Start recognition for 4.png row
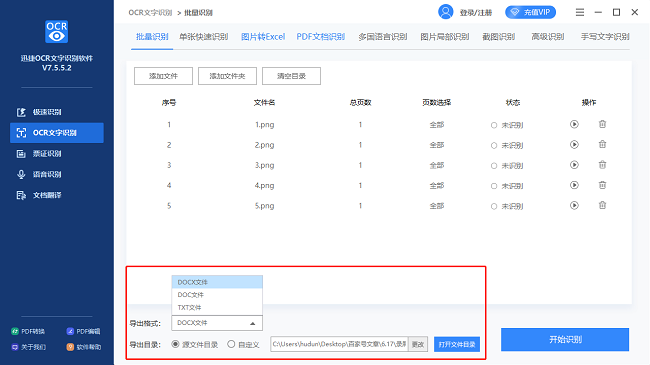Viewport: 650px width, 365px height. coord(574,185)
